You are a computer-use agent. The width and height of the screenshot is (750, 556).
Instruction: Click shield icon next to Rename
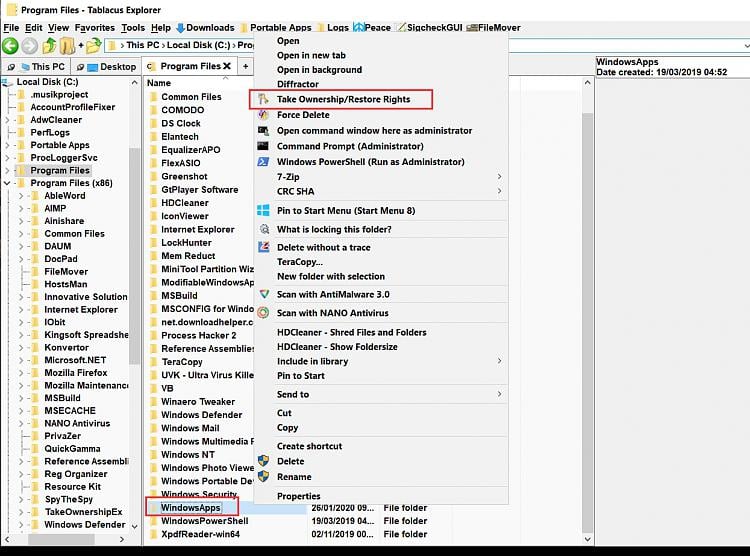point(263,477)
